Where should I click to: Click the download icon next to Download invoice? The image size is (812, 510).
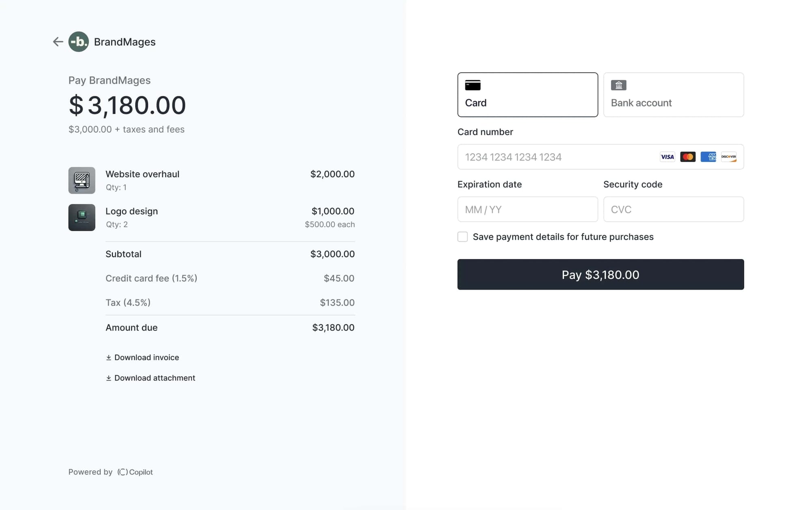108,357
